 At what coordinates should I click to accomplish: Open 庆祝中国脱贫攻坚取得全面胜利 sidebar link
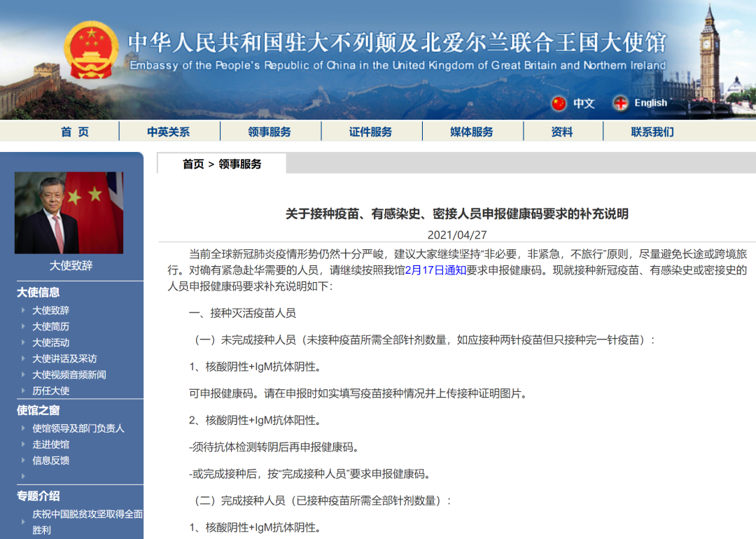point(87,522)
